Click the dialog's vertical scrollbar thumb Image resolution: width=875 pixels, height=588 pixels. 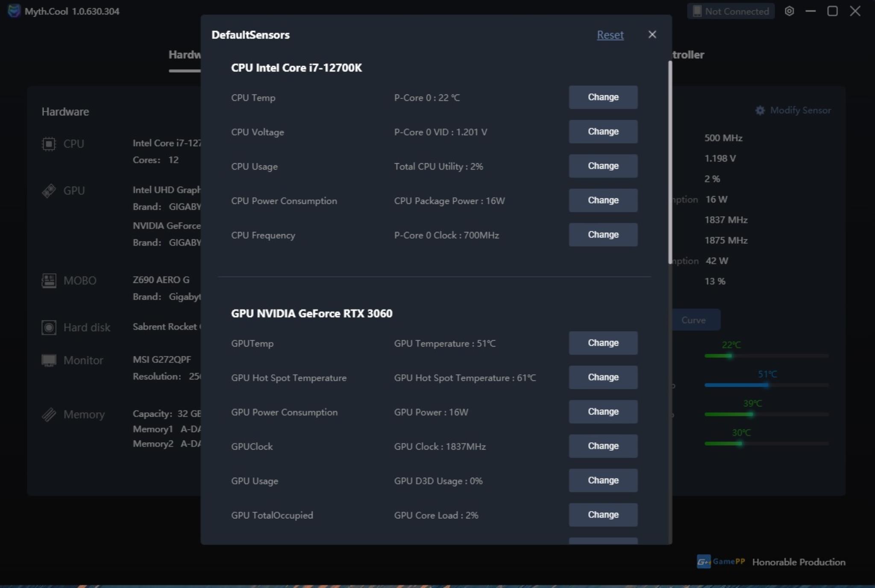point(670,162)
